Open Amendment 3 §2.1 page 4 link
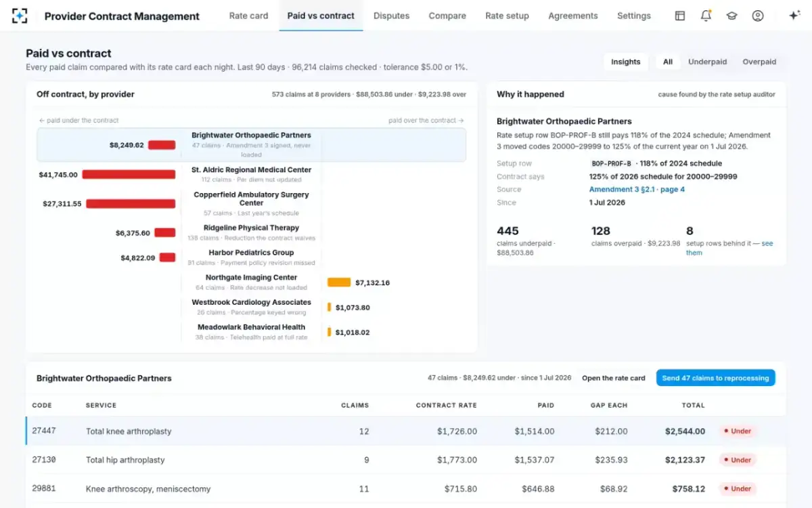 [x=637, y=190]
